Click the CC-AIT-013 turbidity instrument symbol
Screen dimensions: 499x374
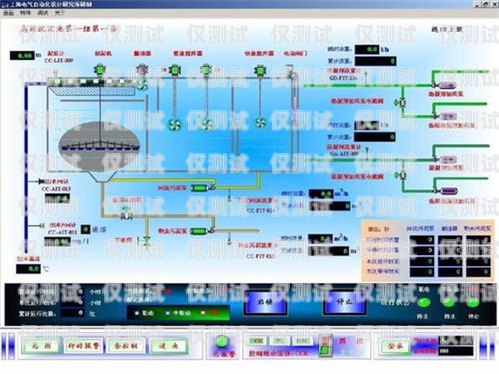click(42, 182)
